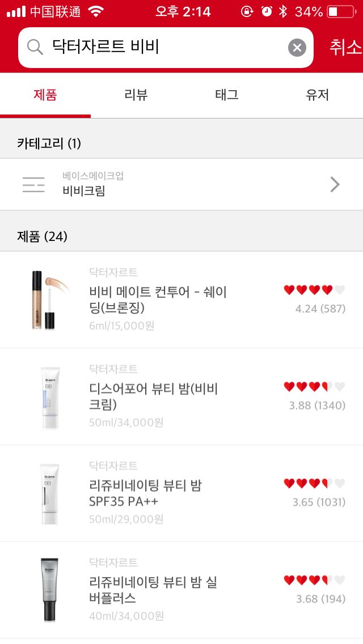Tap the 취소 cancel button
This screenshot has height=644, width=363.
(x=345, y=48)
